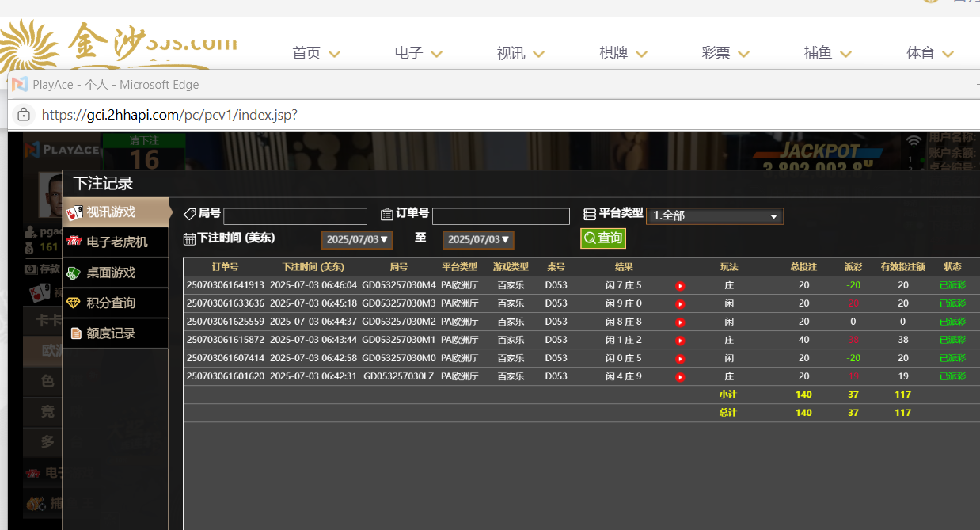980x530 pixels.
Task: Click replay icon for order 250703061641913
Action: (679, 286)
